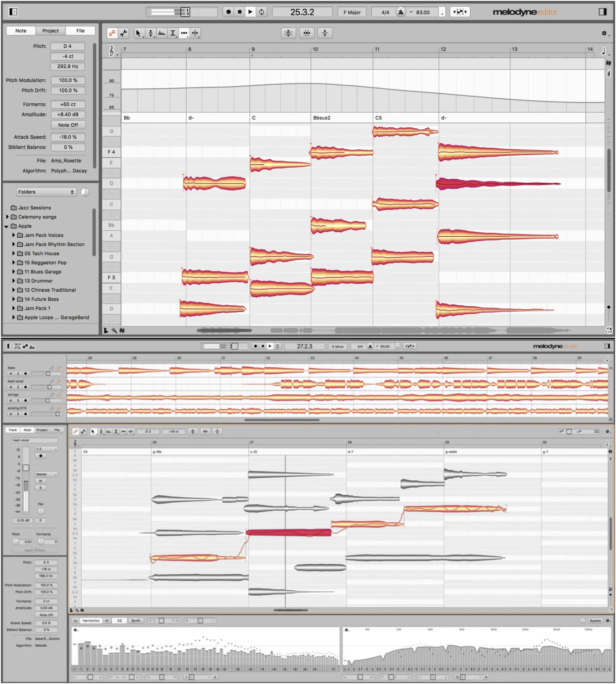Click the lead vocal track name field
616x684 pixels.
coord(35,440)
